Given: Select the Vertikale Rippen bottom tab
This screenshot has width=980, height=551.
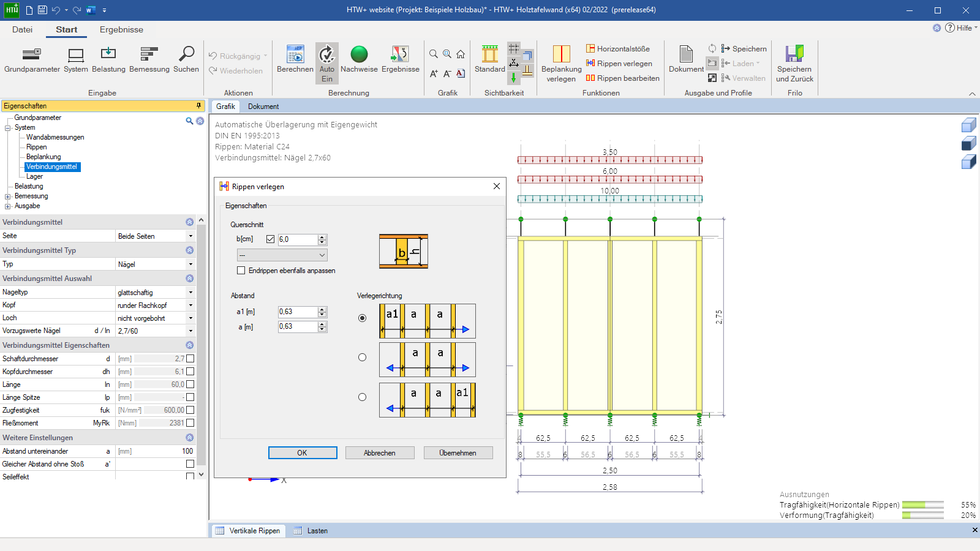Looking at the screenshot, I should pyautogui.click(x=248, y=531).
